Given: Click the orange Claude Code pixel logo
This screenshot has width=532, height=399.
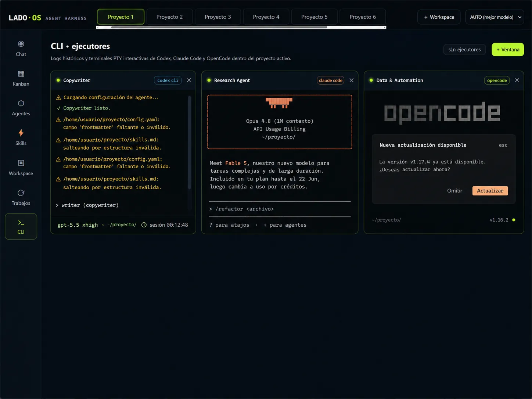Looking at the screenshot, I should coord(279,103).
